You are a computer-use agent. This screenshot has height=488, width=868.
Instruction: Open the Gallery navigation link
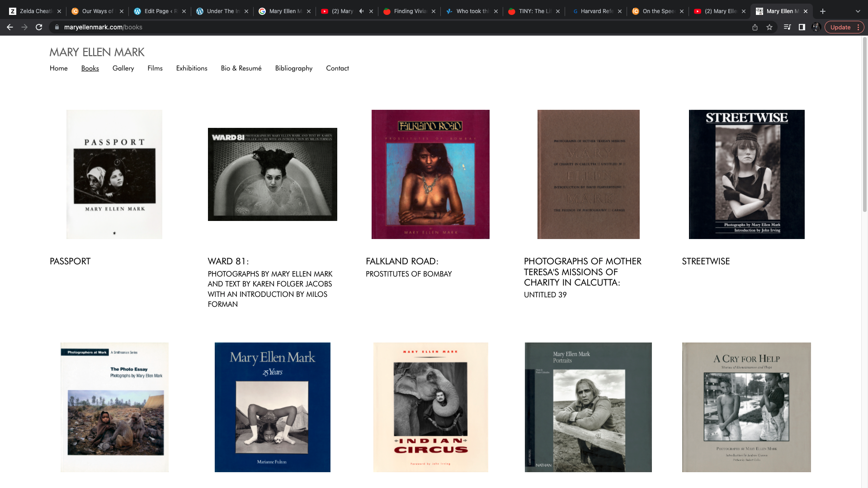coord(123,68)
